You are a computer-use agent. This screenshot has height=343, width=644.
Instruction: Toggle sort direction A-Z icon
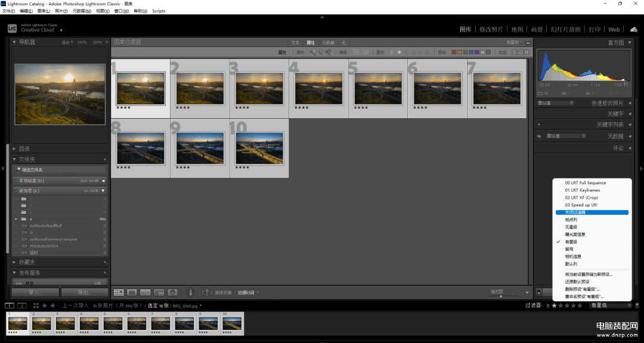[206, 292]
